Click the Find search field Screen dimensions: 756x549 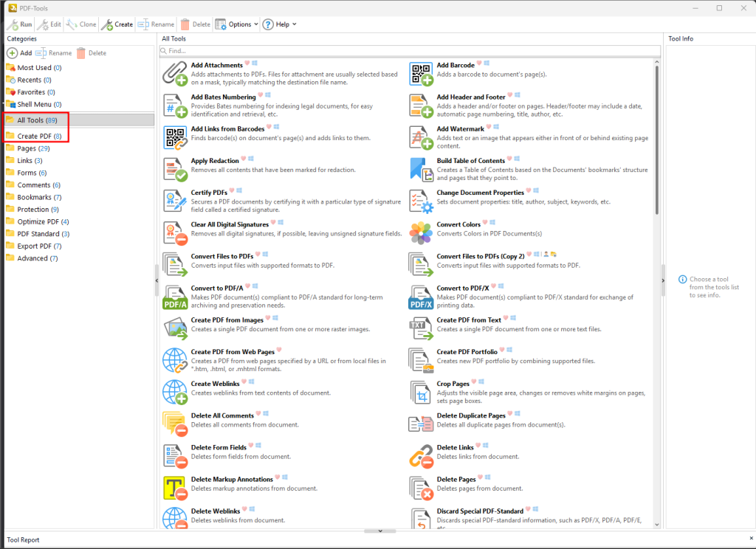click(410, 51)
